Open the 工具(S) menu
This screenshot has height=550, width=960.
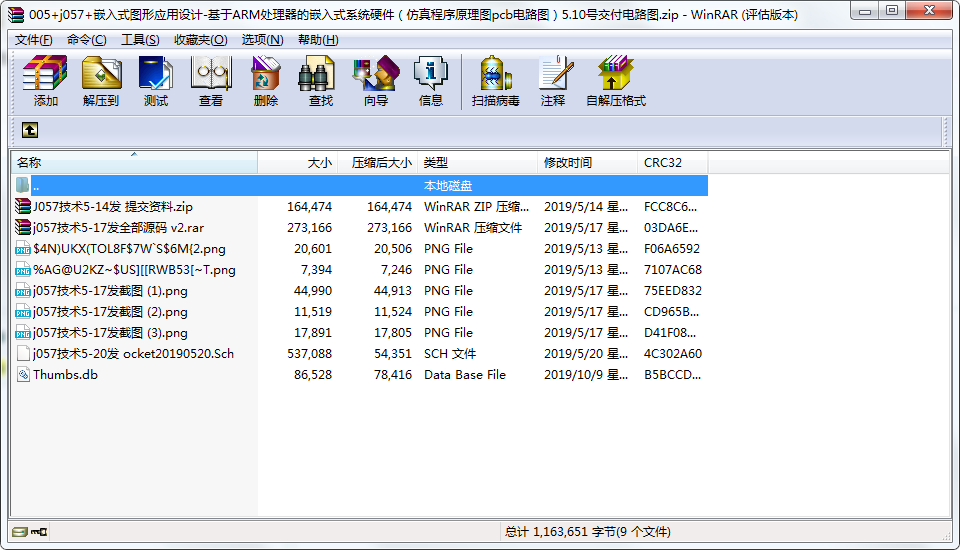tap(140, 40)
